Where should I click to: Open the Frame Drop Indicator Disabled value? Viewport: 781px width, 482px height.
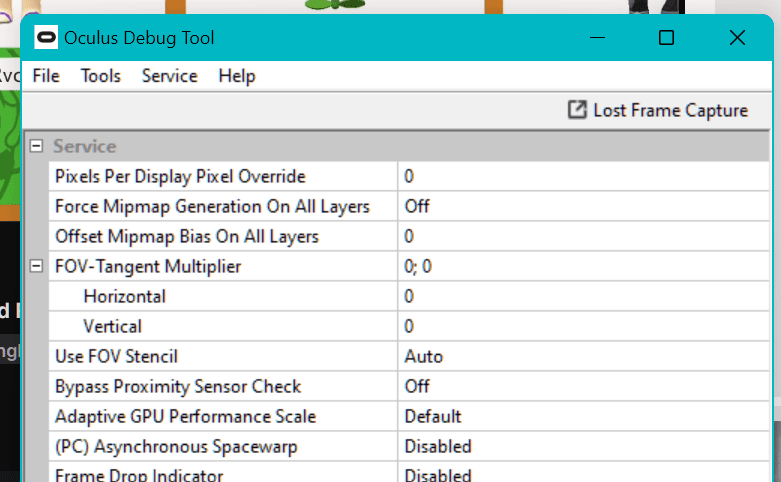pyautogui.click(x=583, y=473)
